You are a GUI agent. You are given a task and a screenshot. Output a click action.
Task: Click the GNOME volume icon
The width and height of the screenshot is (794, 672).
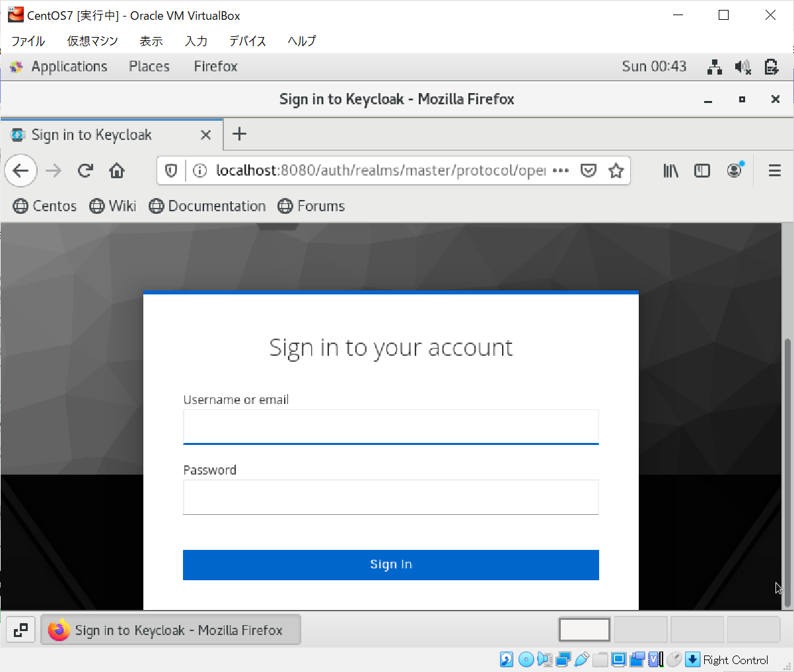743,67
